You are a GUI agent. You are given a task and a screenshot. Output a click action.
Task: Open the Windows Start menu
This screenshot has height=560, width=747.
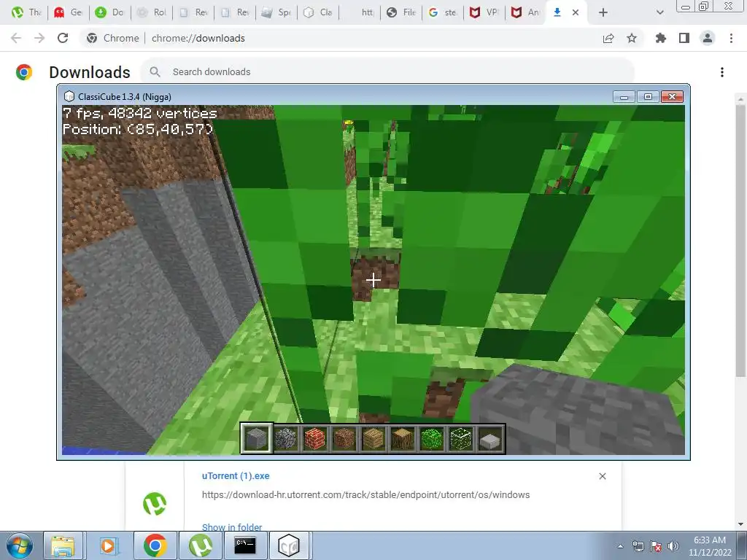coord(19,545)
